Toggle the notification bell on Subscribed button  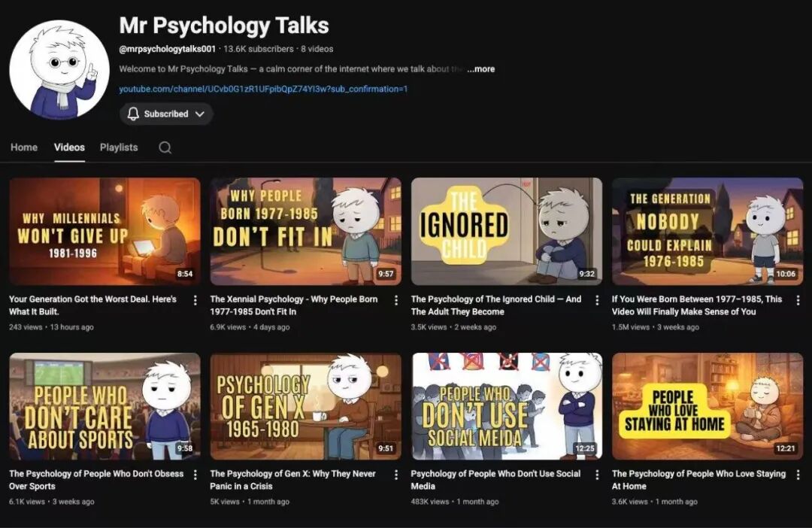click(x=133, y=114)
